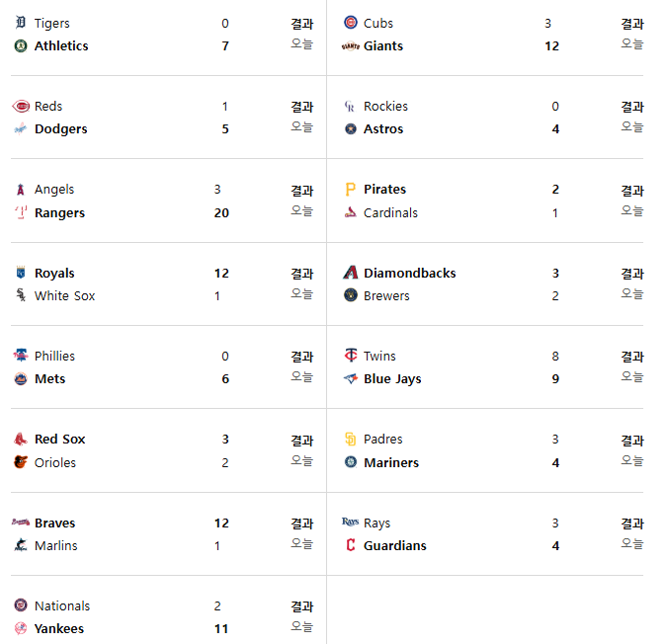Open the Rangers team name link

59,212
